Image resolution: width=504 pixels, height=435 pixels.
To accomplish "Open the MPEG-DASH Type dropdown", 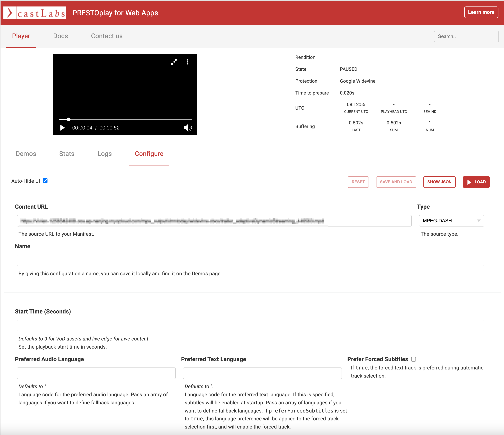I will 451,221.
